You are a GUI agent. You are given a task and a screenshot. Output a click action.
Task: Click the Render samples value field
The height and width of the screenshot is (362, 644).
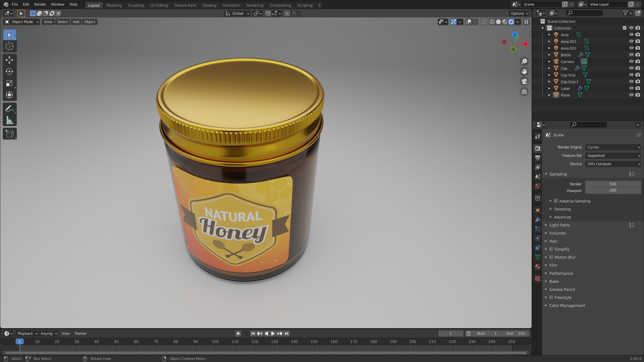tap(613, 184)
